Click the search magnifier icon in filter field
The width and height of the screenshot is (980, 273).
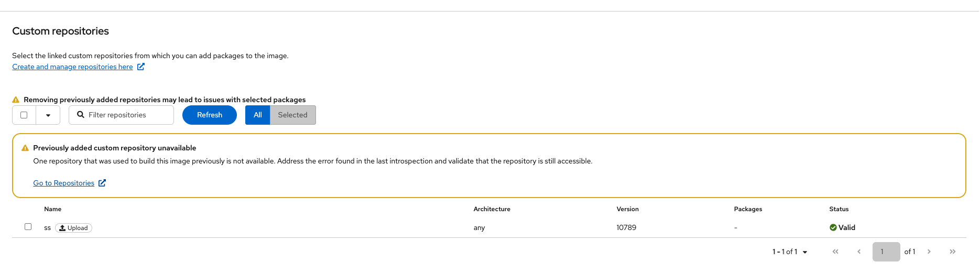(x=81, y=115)
